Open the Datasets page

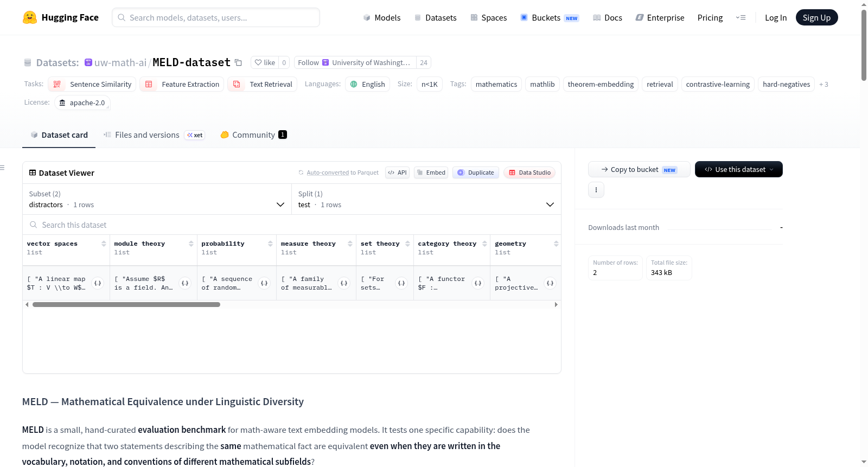[x=435, y=18]
